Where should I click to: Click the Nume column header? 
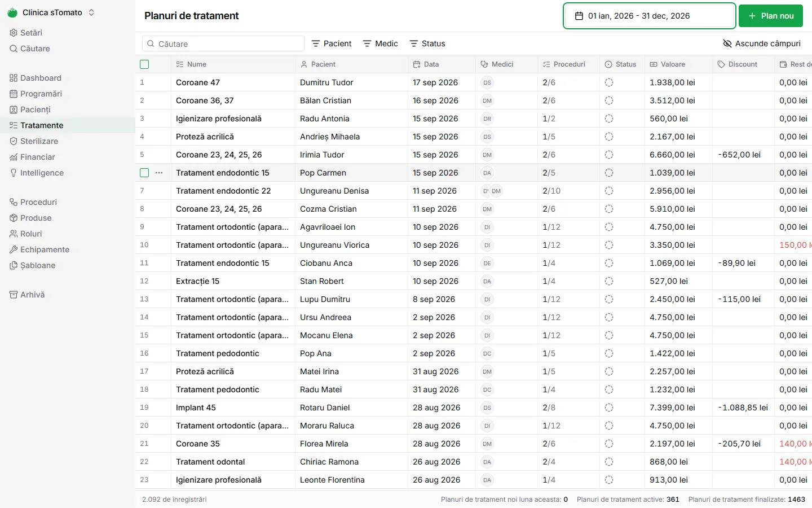click(x=233, y=64)
